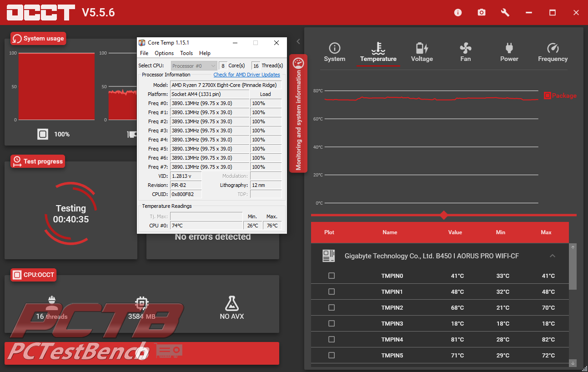
Task: Click the CPU:OCCT header label
Action: pyautogui.click(x=34, y=275)
